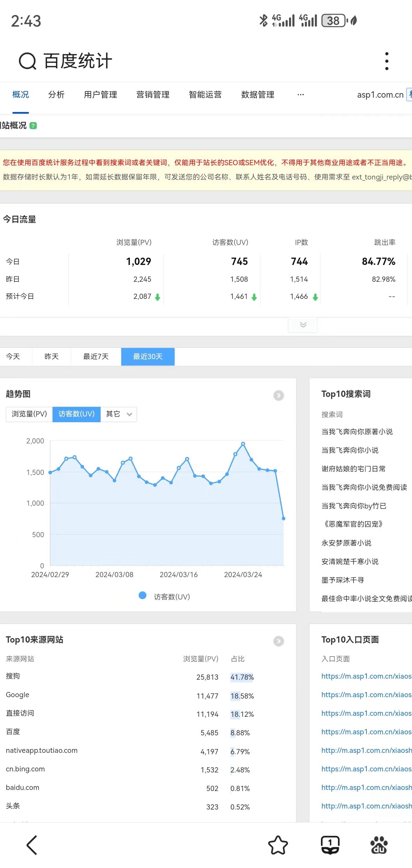412x868 pixels.
Task: Open the tab switcher icon
Action: coord(330,845)
